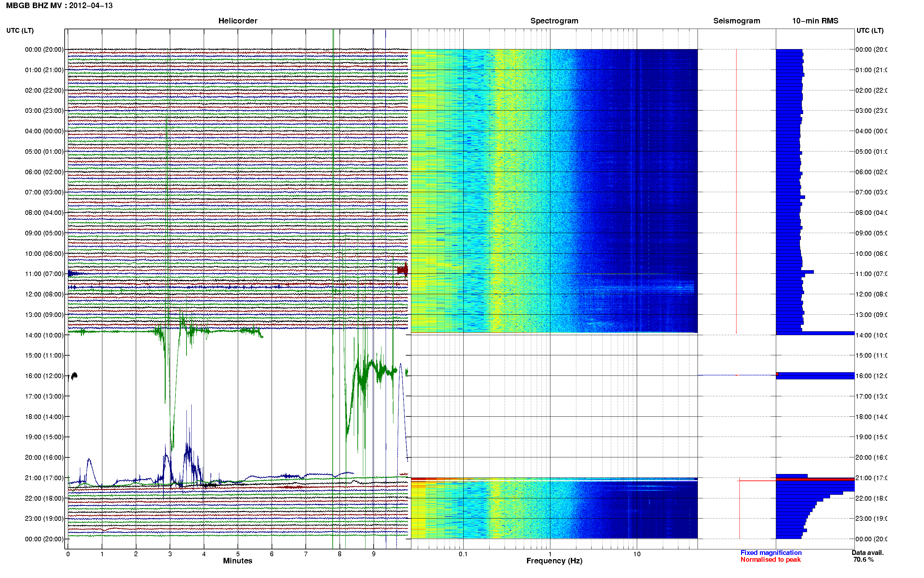Pick the '19:00 (15:00)' helicorder time label
924x578 pixels.
coord(44,437)
